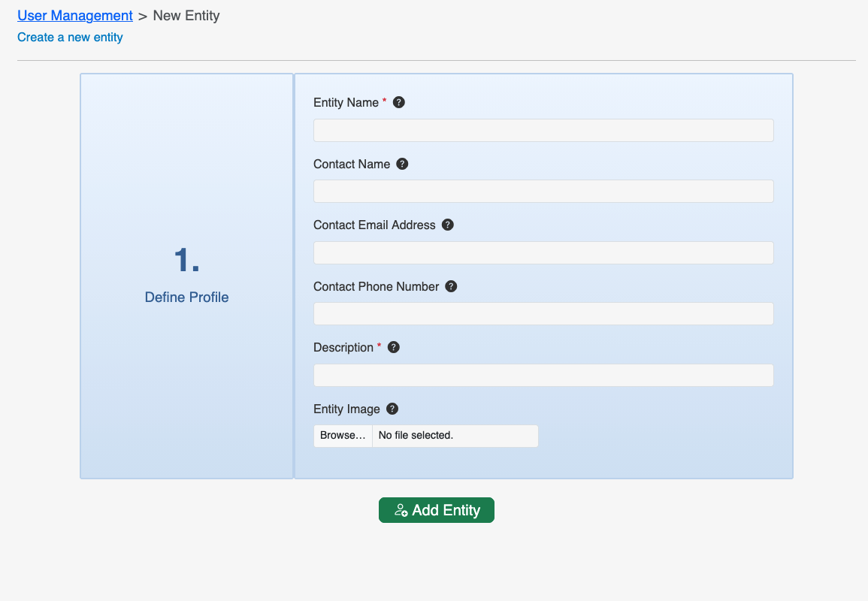Select the Contact Email Address field

pos(543,253)
